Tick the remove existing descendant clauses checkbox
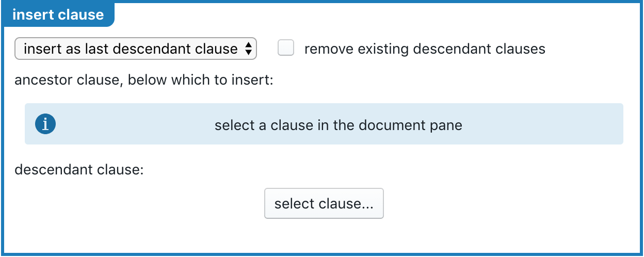 pyautogui.click(x=286, y=49)
